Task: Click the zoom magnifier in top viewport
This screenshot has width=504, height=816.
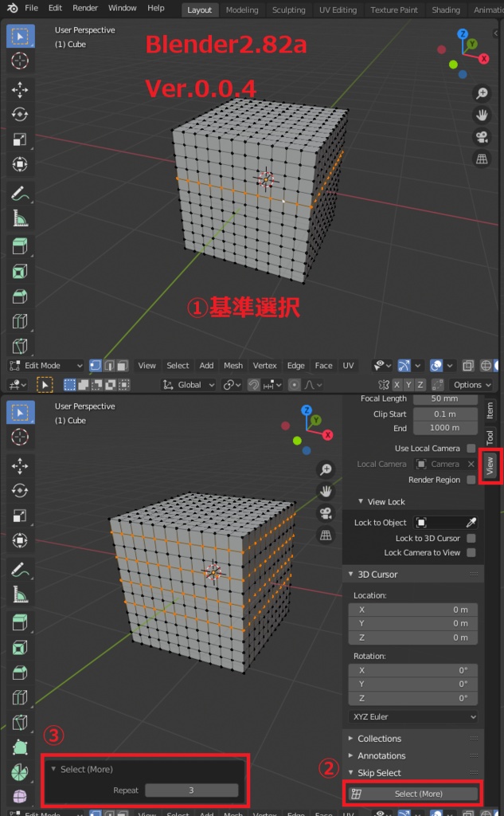Action: (482, 94)
